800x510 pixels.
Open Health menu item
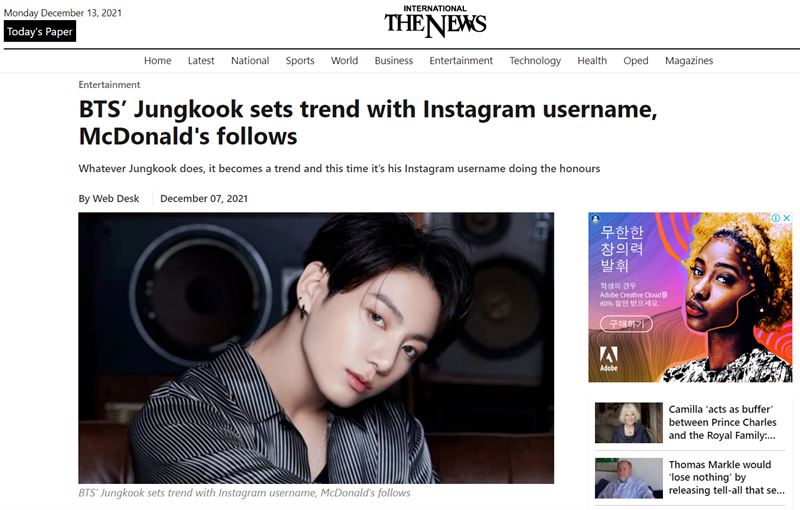click(592, 61)
